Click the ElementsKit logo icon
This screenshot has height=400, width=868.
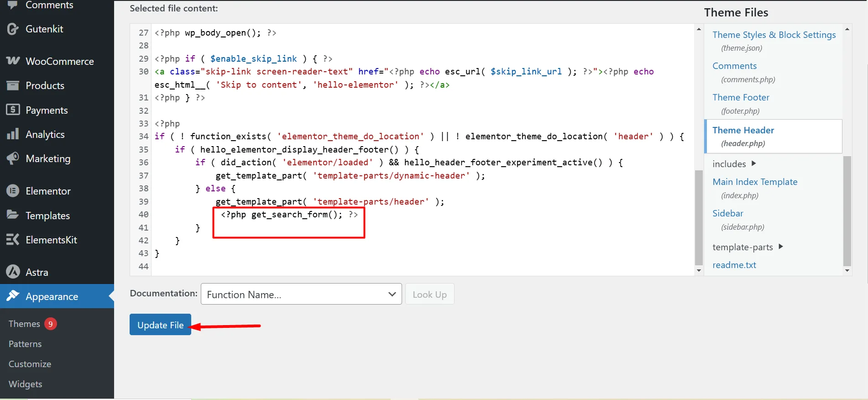coord(13,239)
